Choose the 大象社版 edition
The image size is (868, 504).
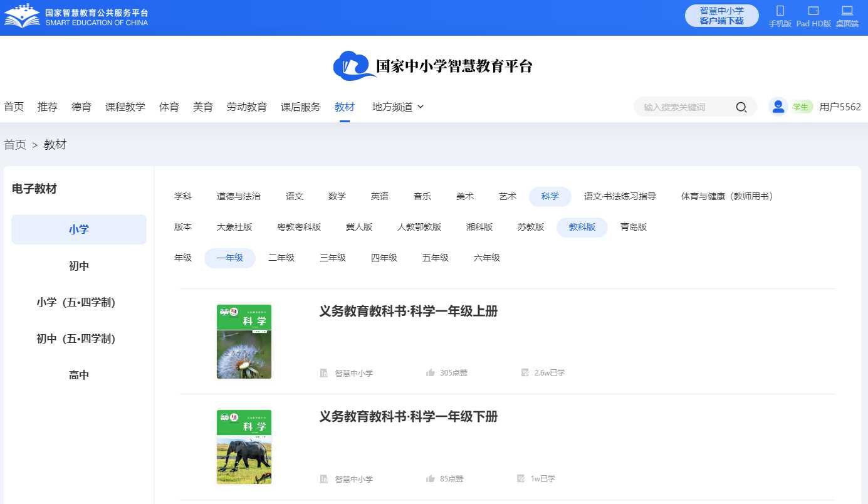(x=234, y=227)
